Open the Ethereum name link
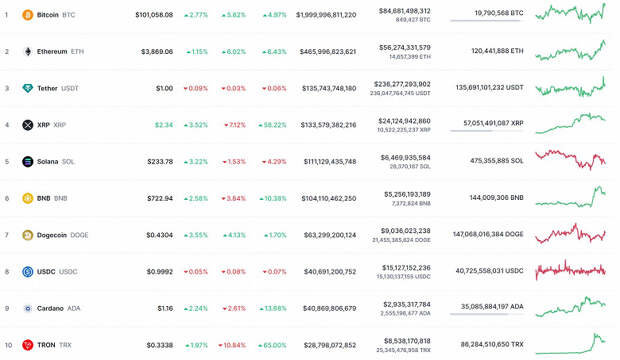620x360 pixels. [52, 51]
